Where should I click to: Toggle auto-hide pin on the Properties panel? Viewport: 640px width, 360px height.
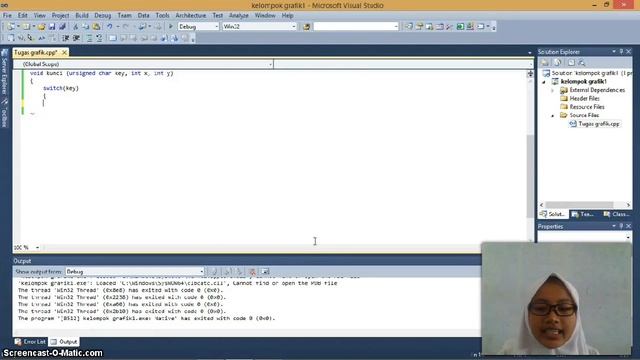click(x=621, y=226)
